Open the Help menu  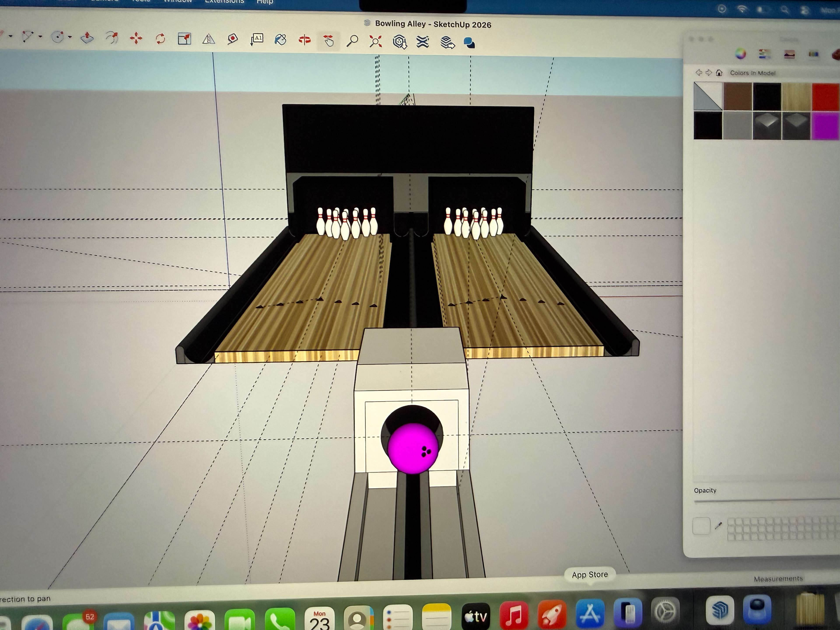[x=265, y=2]
